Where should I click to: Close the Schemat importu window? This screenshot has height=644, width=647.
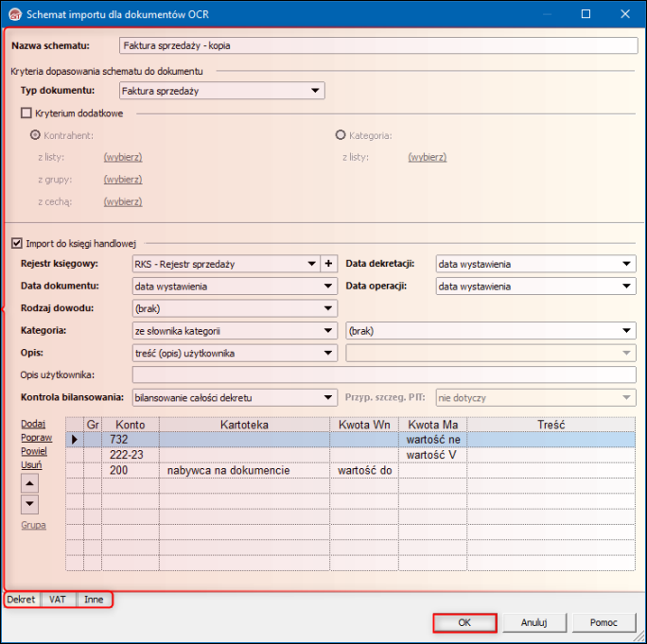pyautogui.click(x=625, y=14)
